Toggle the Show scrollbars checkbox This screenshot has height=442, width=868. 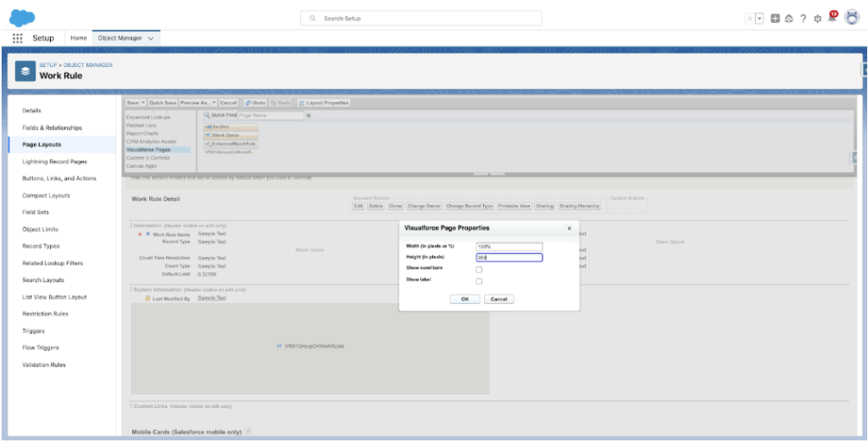pos(479,270)
